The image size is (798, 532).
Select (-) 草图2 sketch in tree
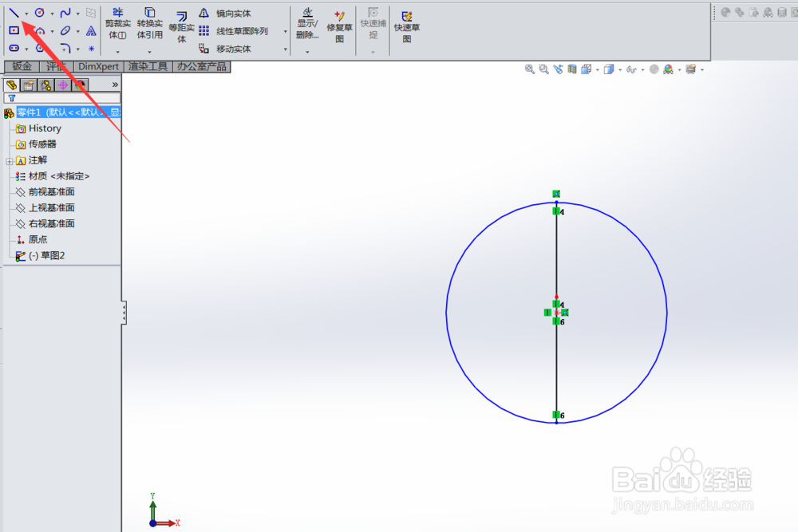[40, 255]
